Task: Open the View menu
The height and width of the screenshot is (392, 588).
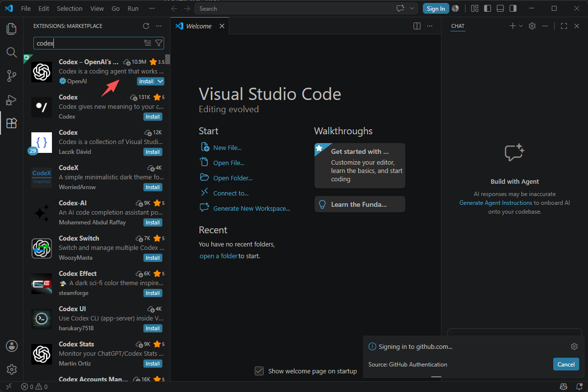Action: [97, 8]
